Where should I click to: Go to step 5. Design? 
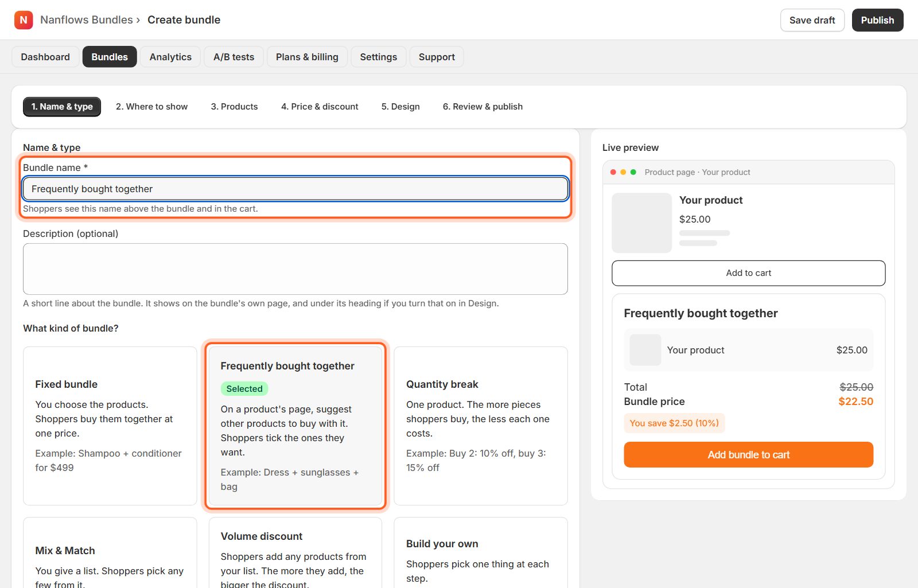pos(400,107)
